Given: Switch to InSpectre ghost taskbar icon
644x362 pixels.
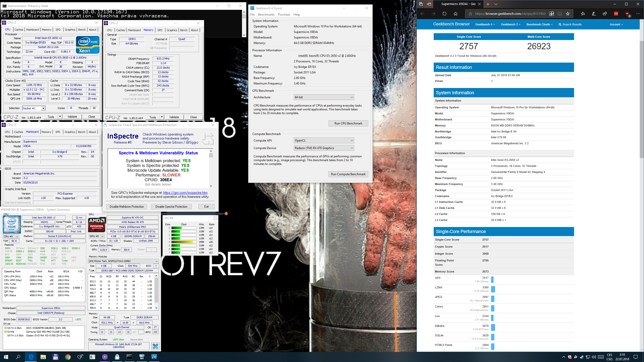Looking at the screenshot, I should pos(117,357).
